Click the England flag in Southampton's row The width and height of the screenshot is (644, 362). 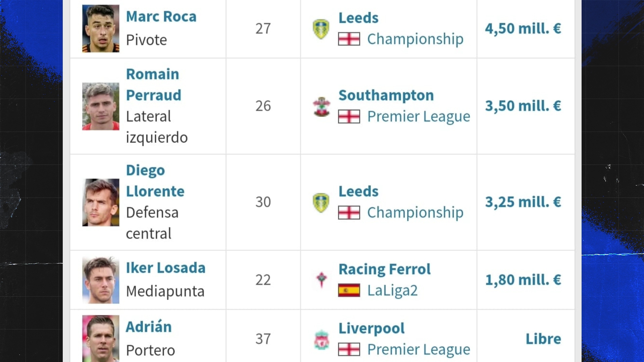(349, 117)
